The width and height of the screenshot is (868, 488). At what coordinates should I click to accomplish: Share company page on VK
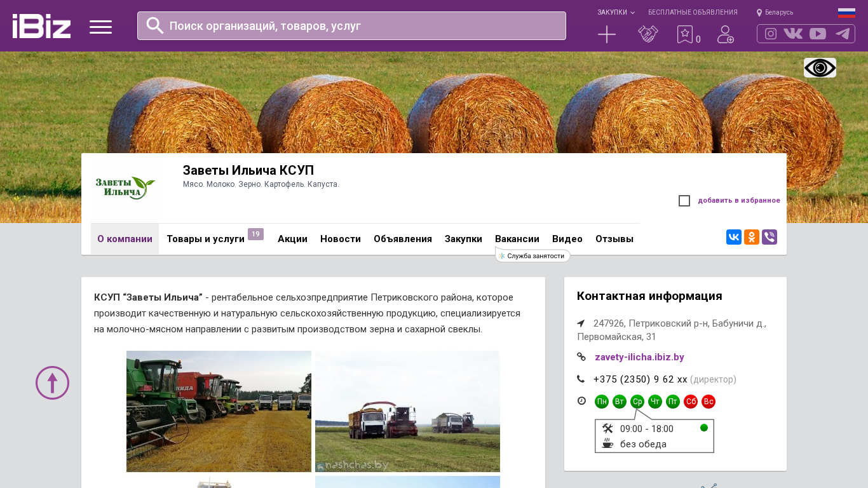pos(734,237)
